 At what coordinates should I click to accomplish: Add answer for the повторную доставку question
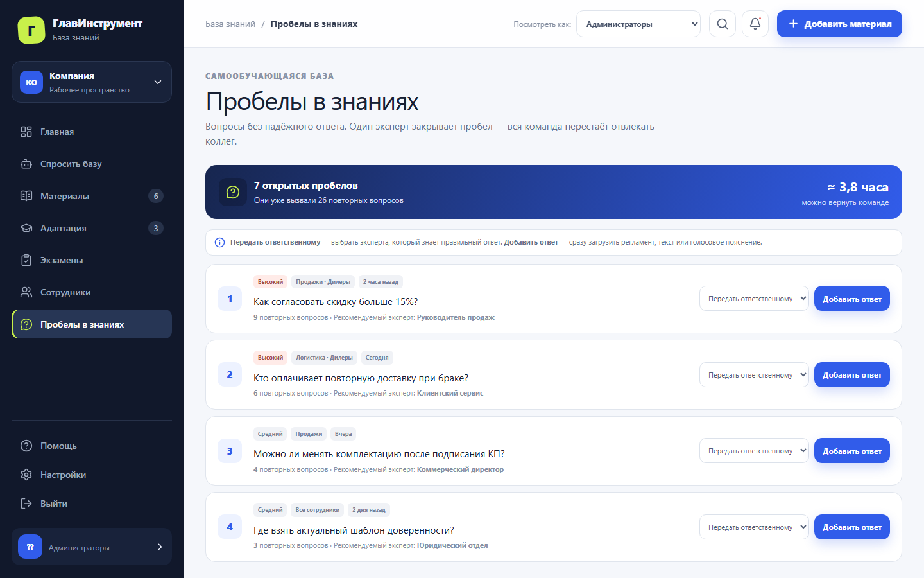coord(852,375)
